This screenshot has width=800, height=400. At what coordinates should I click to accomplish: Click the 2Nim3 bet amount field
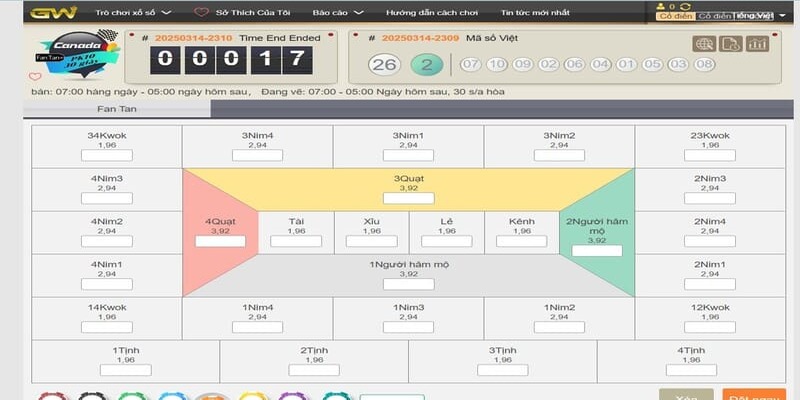point(710,198)
